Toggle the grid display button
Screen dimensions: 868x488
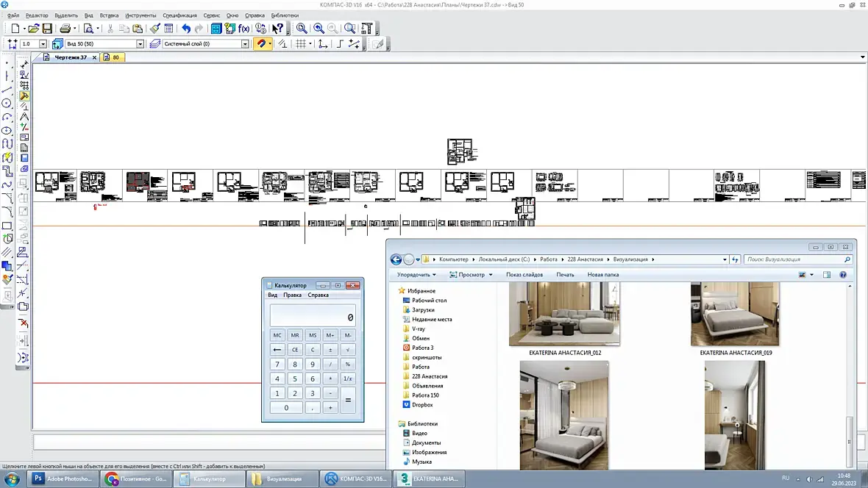(x=301, y=43)
